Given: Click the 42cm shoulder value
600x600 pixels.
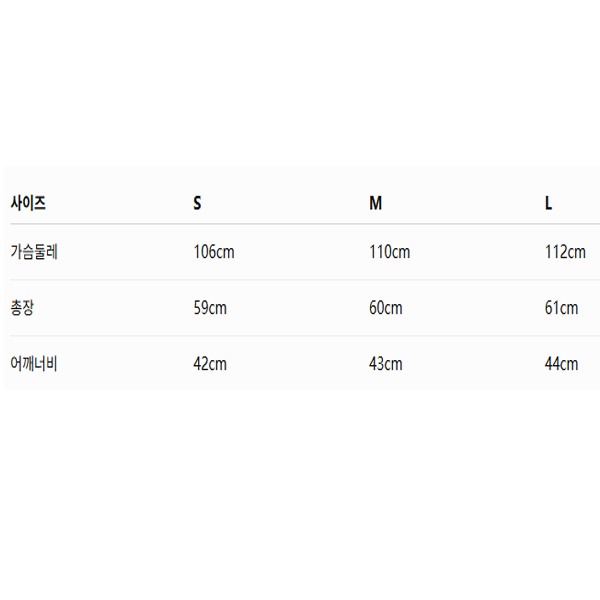Looking at the screenshot, I should coord(210,364).
